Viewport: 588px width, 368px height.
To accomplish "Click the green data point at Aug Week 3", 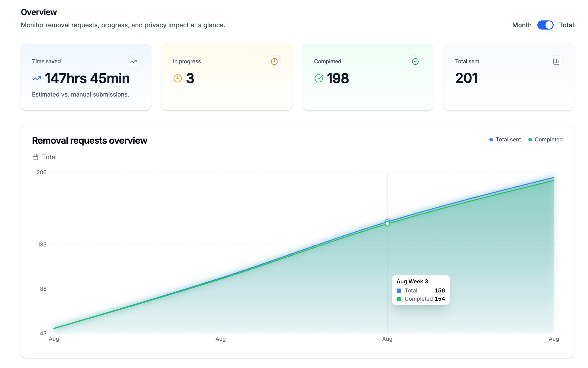I will pyautogui.click(x=387, y=224).
